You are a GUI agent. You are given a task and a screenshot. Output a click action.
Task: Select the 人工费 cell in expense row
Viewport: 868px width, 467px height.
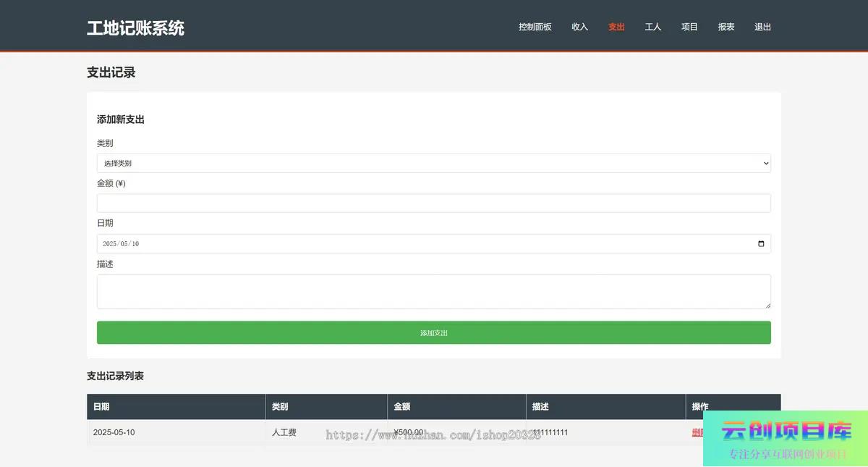[x=284, y=433]
